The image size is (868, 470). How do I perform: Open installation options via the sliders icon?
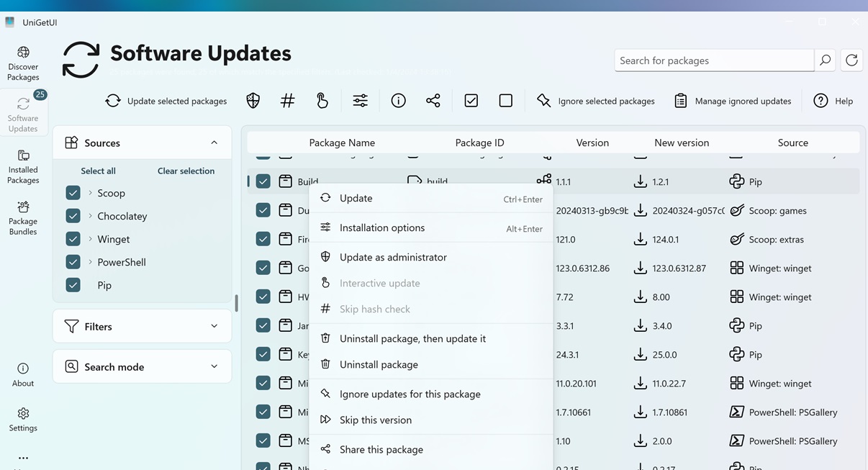tap(360, 100)
